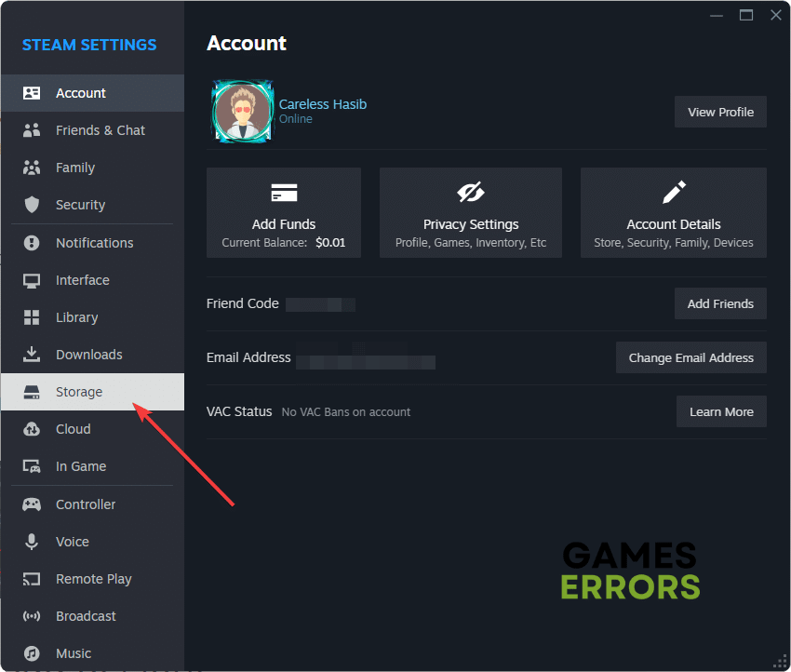791x672 pixels.
Task: Click the Privacy Settings crossed-eye icon
Action: [471, 193]
